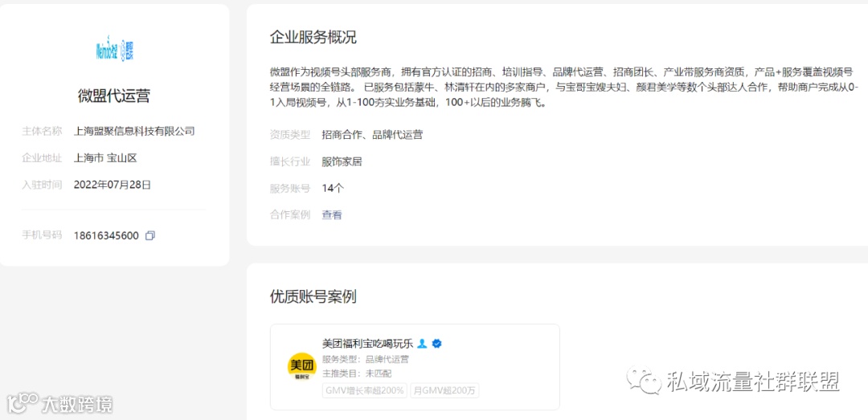This screenshot has width=868, height=420.
Task: Click the Weimob company logo
Action: click(115, 51)
